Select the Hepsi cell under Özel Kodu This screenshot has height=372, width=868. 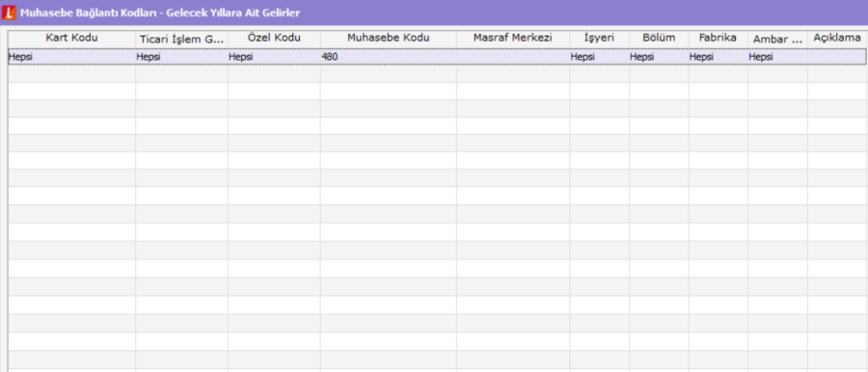pos(274,57)
